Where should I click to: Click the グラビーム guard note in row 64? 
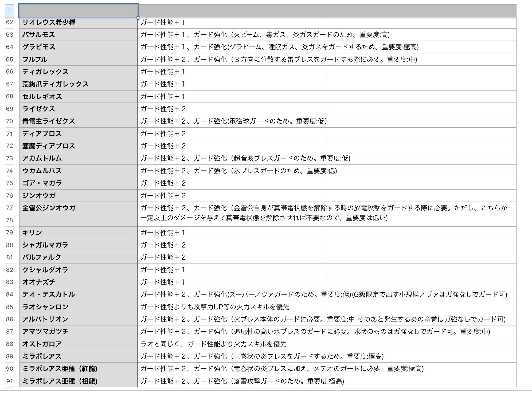point(279,47)
